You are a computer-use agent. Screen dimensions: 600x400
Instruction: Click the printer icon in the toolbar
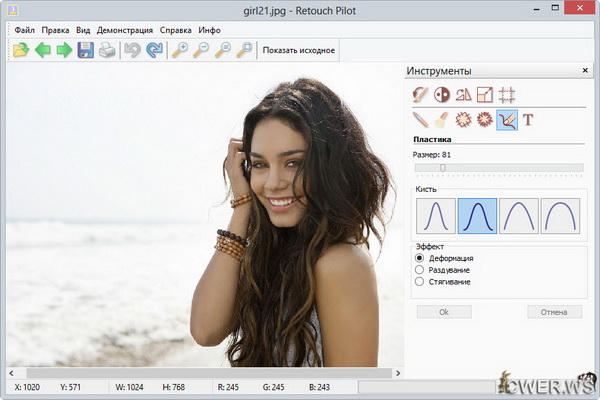(107, 50)
